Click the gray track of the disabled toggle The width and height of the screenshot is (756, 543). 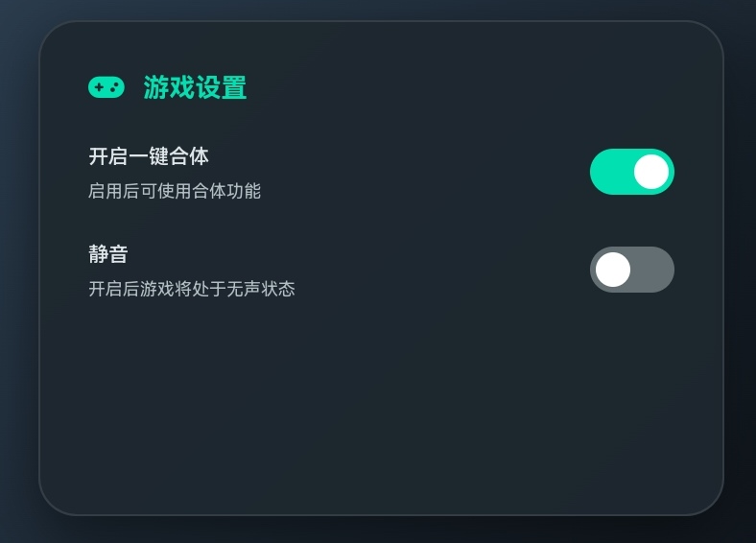pyautogui.click(x=654, y=270)
